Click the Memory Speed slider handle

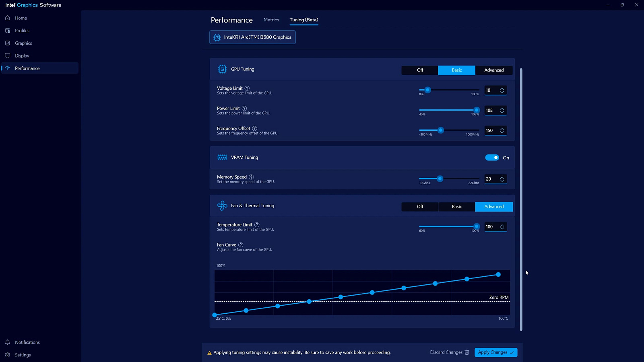point(440,179)
